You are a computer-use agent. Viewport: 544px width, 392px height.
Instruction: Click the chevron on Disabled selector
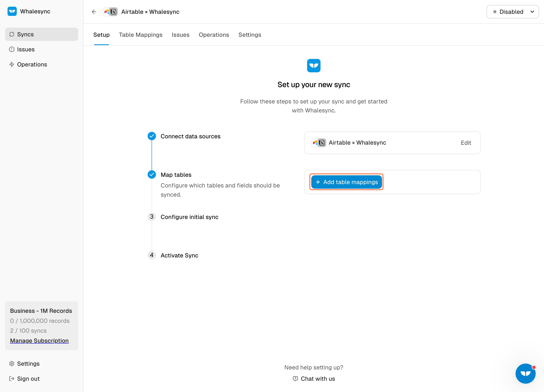click(532, 12)
